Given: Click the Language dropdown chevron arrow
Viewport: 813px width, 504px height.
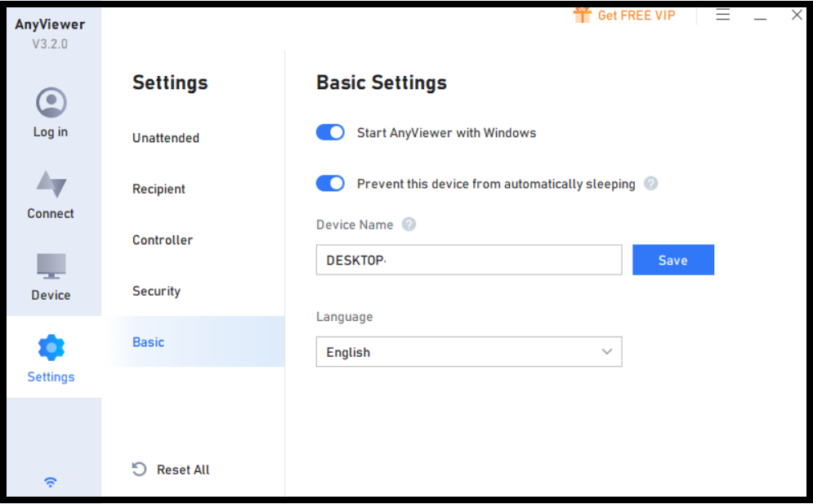Looking at the screenshot, I should 606,351.
